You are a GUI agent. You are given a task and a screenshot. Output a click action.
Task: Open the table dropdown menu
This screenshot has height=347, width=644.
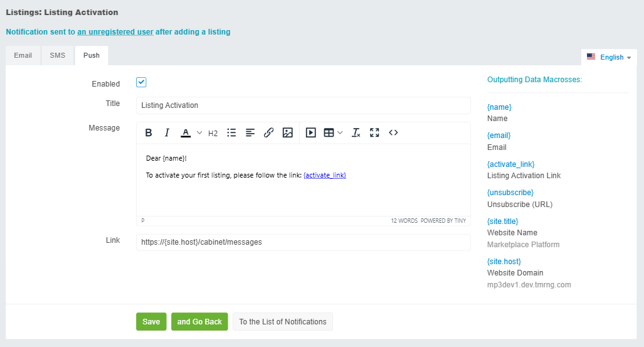pos(340,132)
